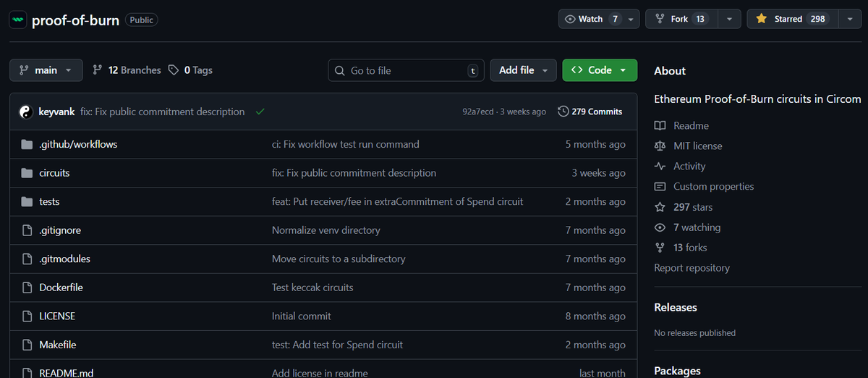Open circuits row commit message link
Image resolution: width=868 pixels, height=378 pixels.
[x=354, y=173]
